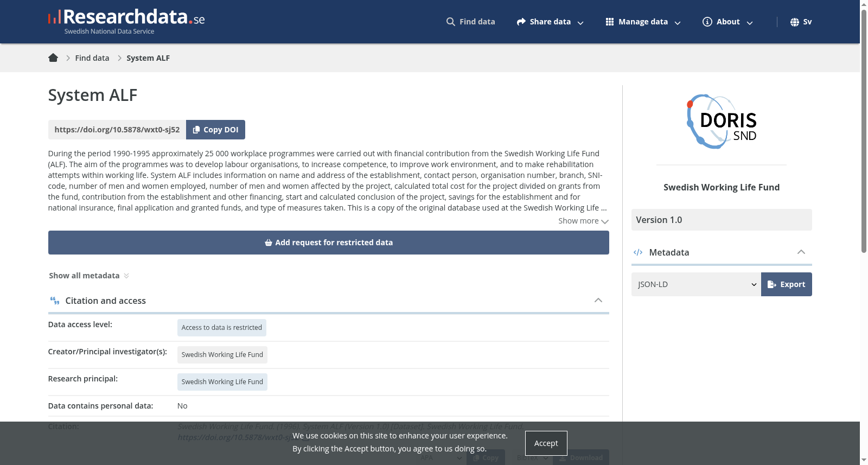Click the Access to data is restricted tag
This screenshot has height=465, width=868.
pyautogui.click(x=222, y=328)
